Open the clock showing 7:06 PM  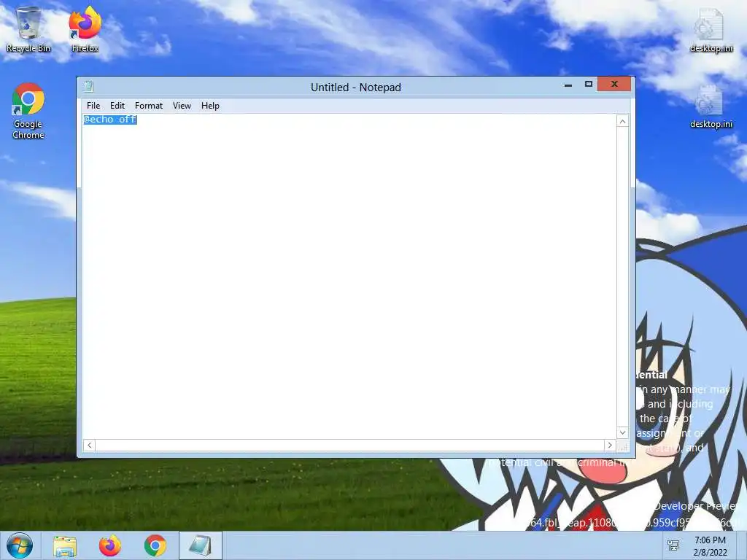pyautogui.click(x=710, y=546)
